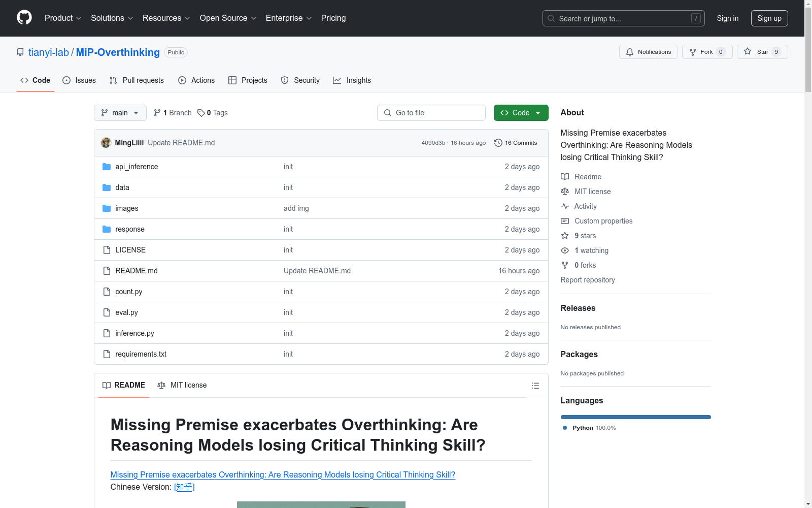
Task: Switch to the Issues tab
Action: (x=79, y=80)
